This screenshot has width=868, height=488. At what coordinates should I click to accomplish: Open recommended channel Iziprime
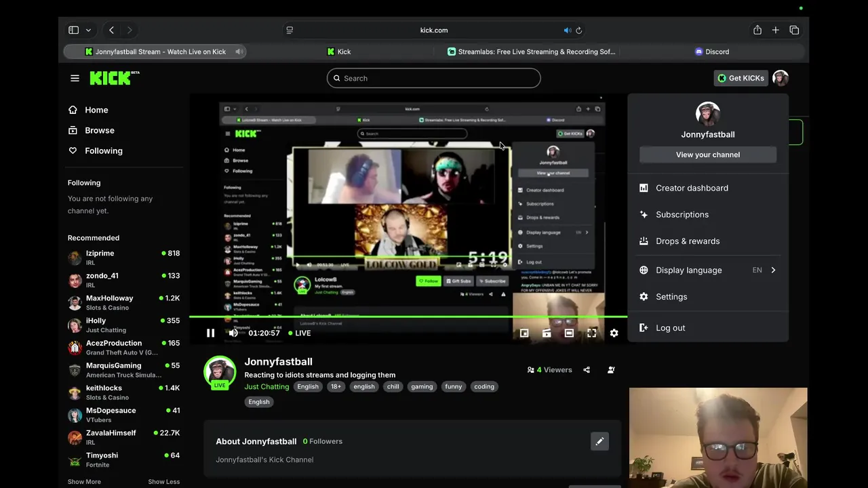coord(123,258)
